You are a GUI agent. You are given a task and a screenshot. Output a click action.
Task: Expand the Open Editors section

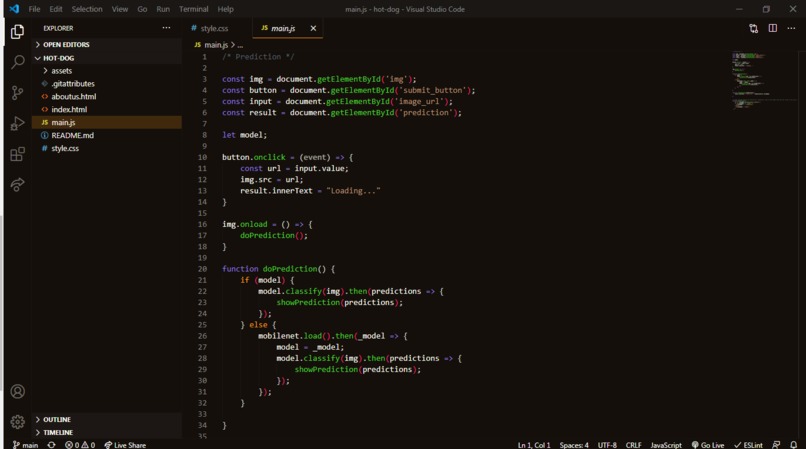coord(106,45)
